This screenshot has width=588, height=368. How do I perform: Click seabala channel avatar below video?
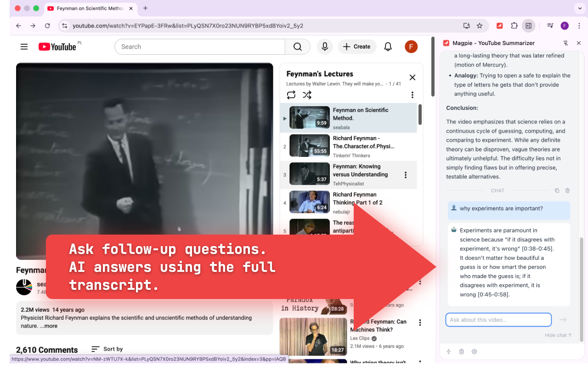click(24, 287)
